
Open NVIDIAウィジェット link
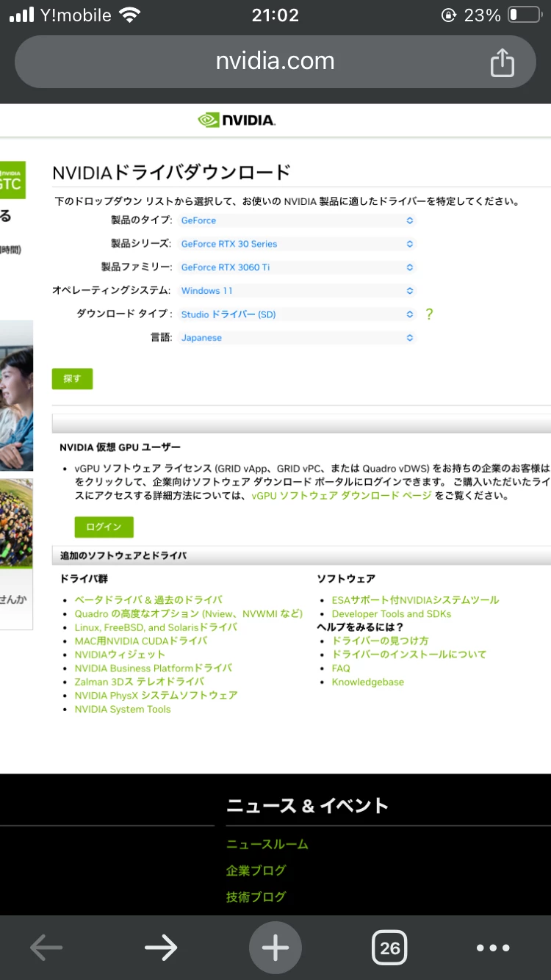click(x=120, y=655)
